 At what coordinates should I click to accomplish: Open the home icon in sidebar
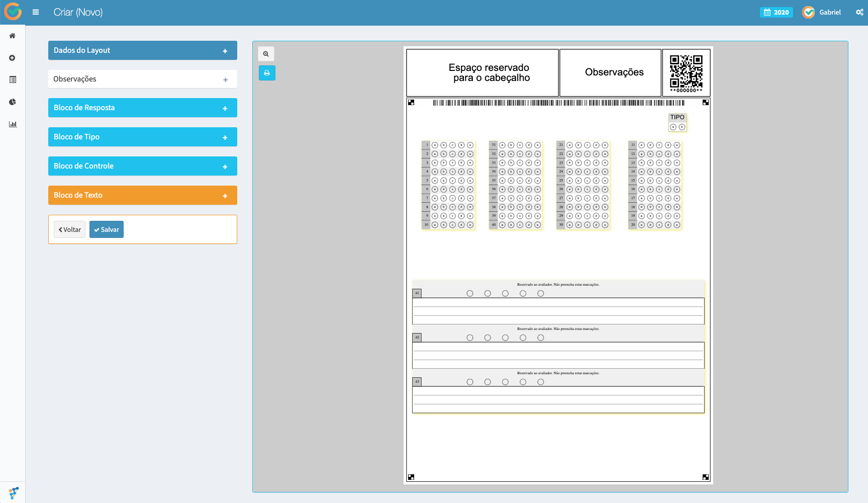(13, 36)
